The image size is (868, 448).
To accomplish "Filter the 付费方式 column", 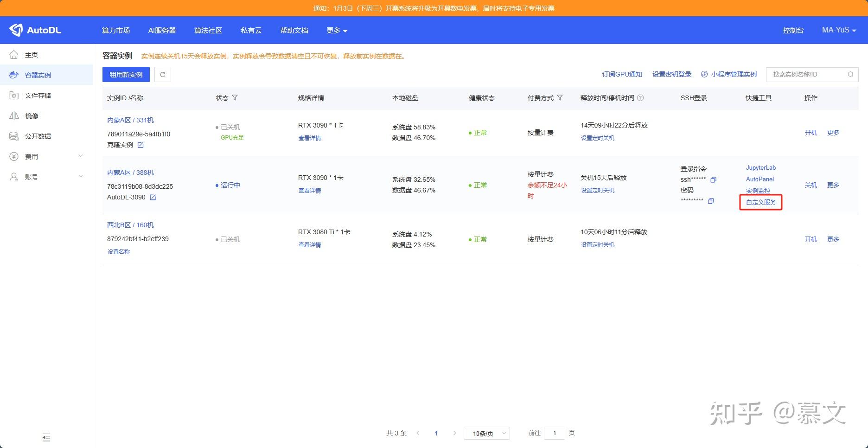I will click(x=561, y=98).
